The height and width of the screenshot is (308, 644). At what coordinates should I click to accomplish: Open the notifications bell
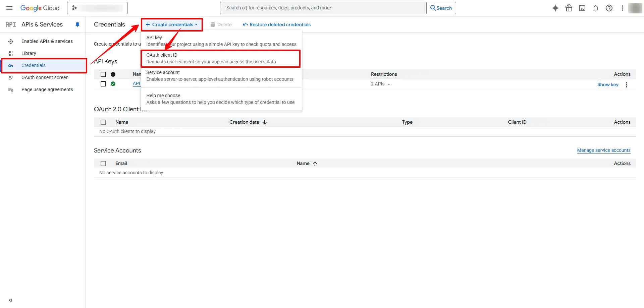(596, 8)
